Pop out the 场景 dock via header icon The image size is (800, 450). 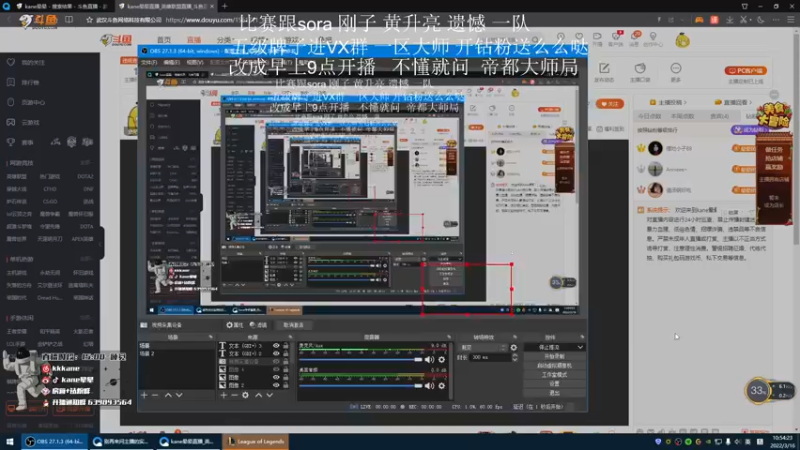click(x=210, y=337)
